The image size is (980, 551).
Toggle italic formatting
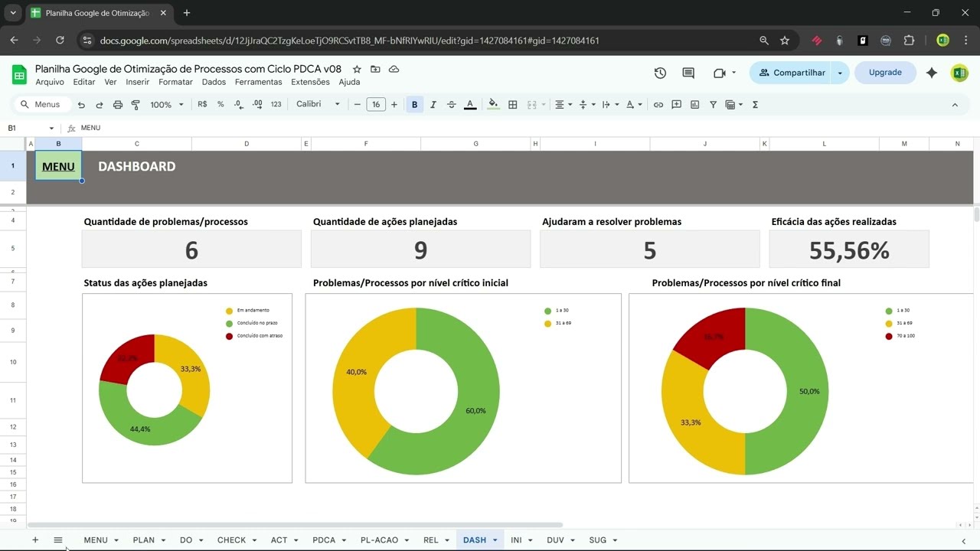pos(433,105)
